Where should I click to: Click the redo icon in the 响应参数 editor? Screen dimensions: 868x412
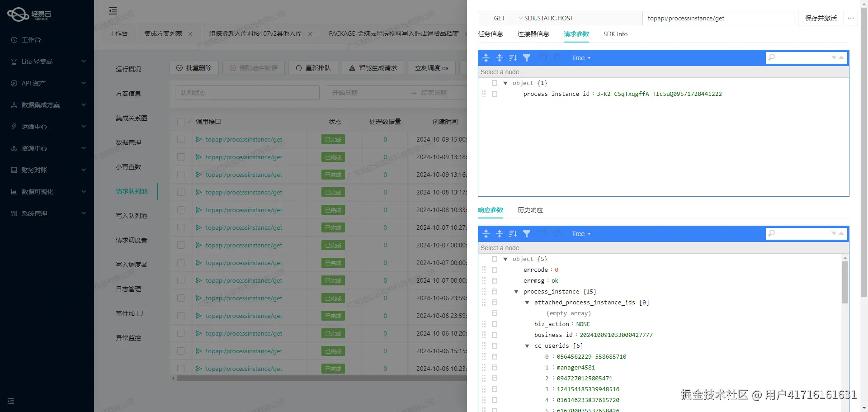pyautogui.click(x=557, y=234)
